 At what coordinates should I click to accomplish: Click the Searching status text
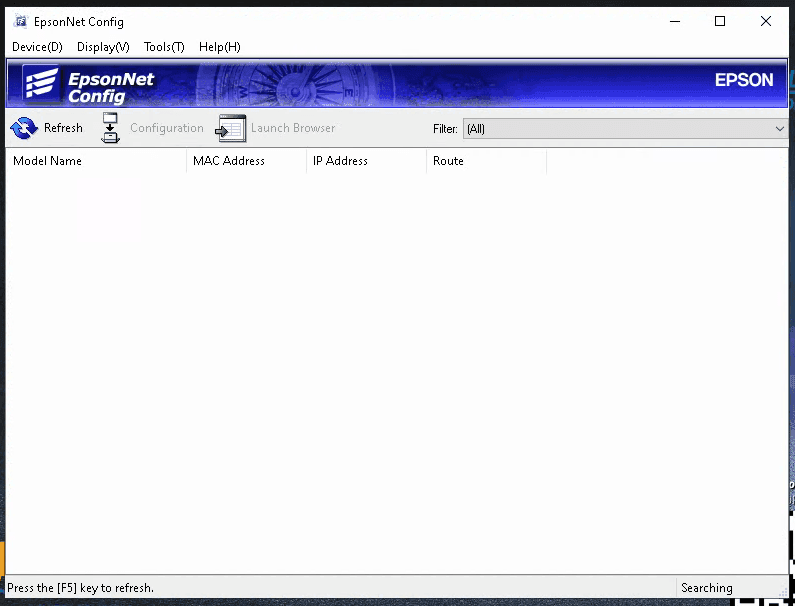pyautogui.click(x=707, y=588)
